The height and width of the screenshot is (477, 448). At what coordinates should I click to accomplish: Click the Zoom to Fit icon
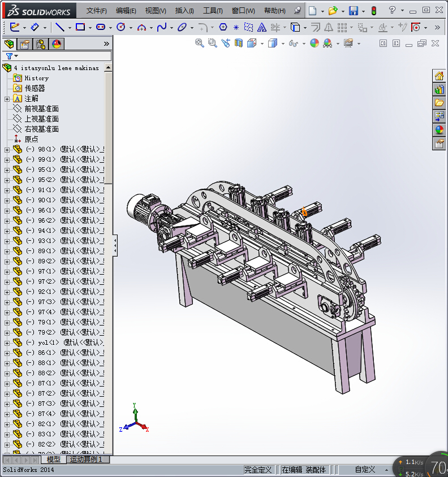[x=200, y=43]
